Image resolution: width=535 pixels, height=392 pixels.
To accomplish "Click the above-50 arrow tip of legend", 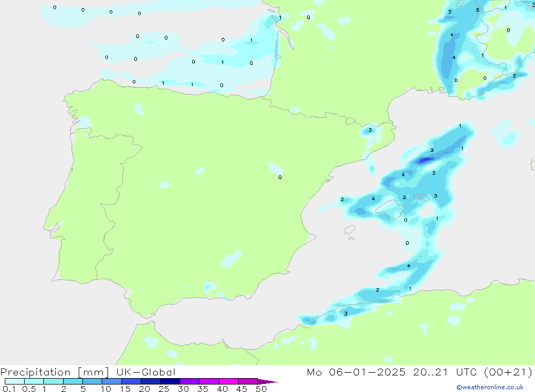I will point(267,381).
